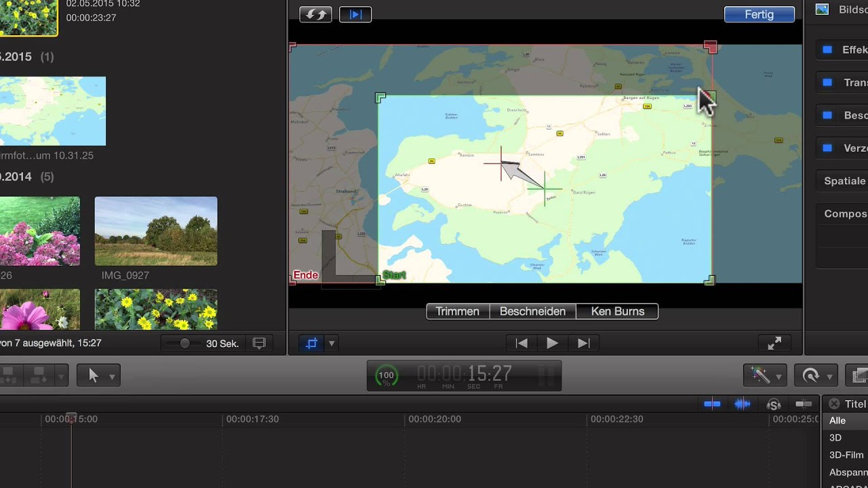Play the Ken Burns preview loop
The height and width of the screenshot is (488, 868).
click(355, 14)
